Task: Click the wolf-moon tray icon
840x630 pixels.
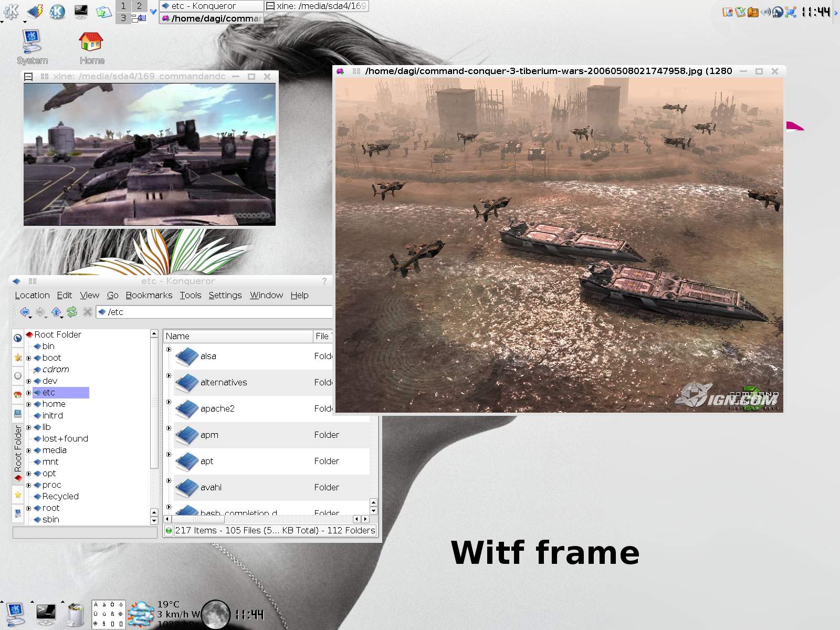Action: coord(778,12)
